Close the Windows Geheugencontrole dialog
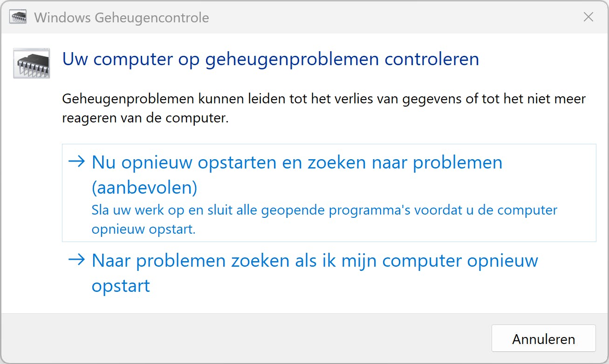Image resolution: width=609 pixels, height=364 pixels. pos(588,18)
